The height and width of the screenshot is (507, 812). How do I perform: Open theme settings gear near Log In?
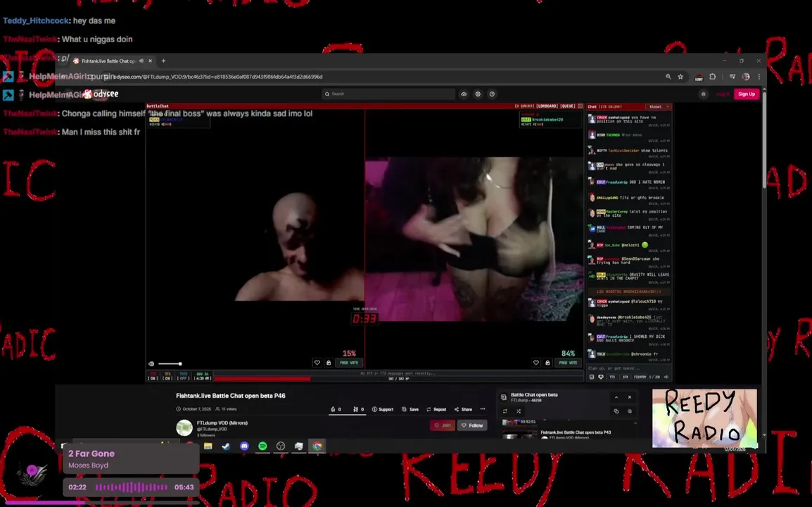click(703, 94)
